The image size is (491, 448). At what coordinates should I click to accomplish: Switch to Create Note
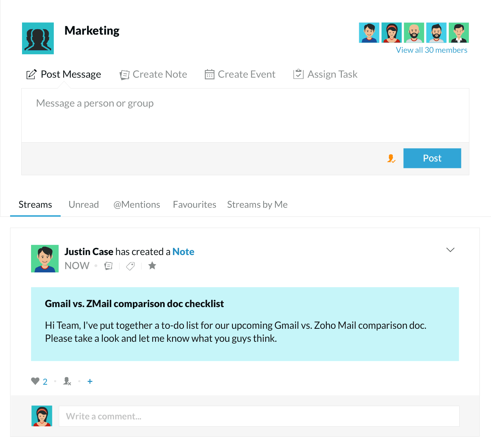pos(153,74)
